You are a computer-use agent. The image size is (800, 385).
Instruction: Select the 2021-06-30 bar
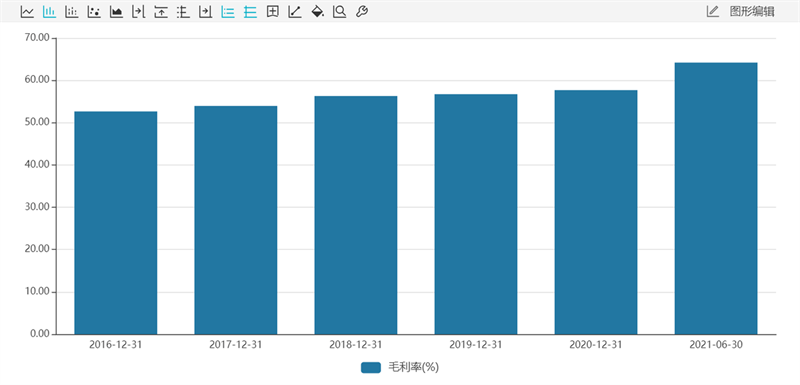pyautogui.click(x=716, y=198)
